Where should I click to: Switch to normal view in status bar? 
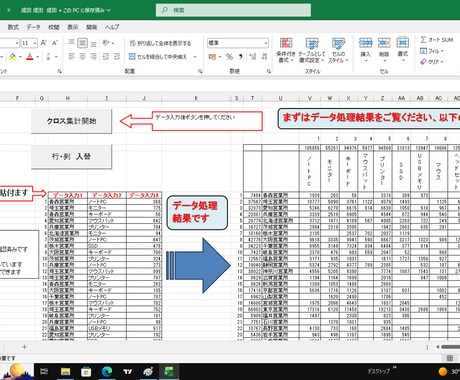pos(450,358)
